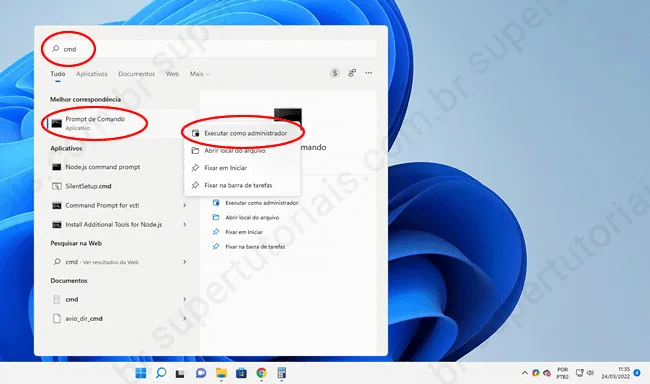
Task: Switch to the Aplicativos tab
Action: coord(92,74)
